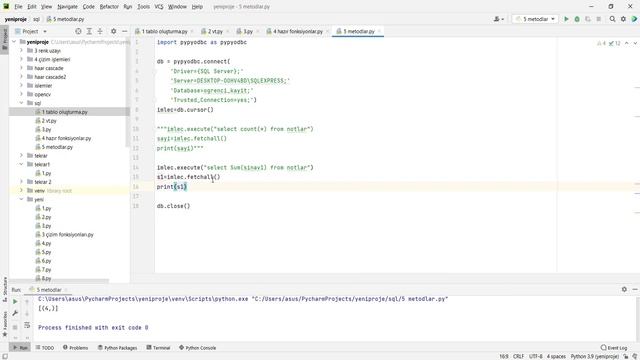Go to previous highlighted error arrow
This screenshot has width=640, height=360.
(x=627, y=43)
